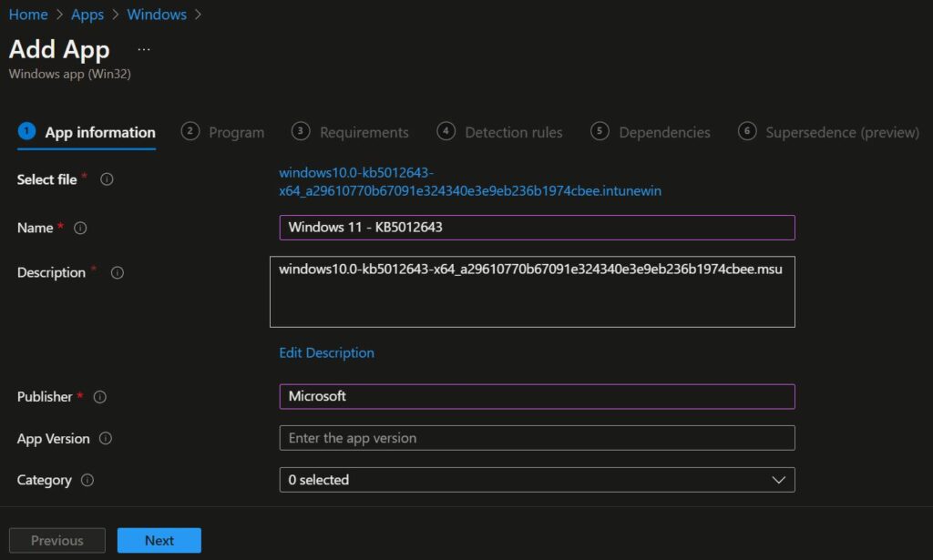Select the Detection rules tab
Screen dimensions: 933x560
pyautogui.click(x=500, y=132)
